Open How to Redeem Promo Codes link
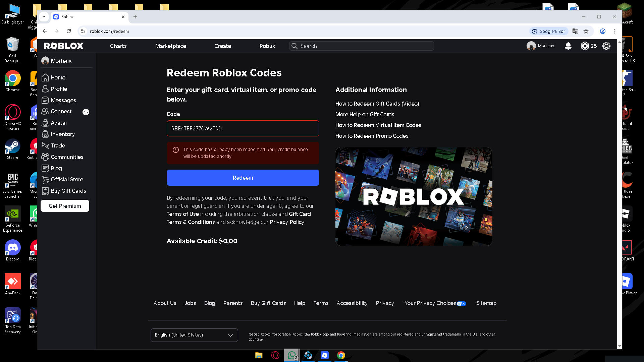The image size is (644, 362). coord(372,136)
